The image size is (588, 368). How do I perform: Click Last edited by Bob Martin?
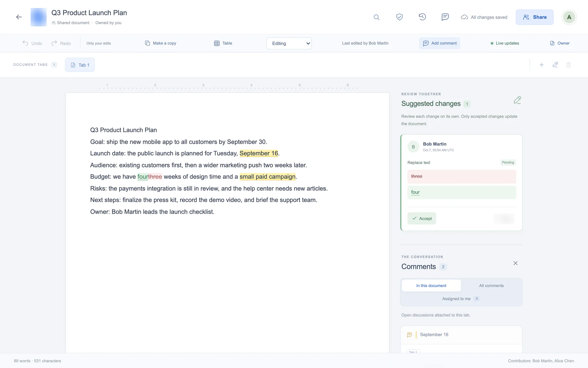(365, 43)
